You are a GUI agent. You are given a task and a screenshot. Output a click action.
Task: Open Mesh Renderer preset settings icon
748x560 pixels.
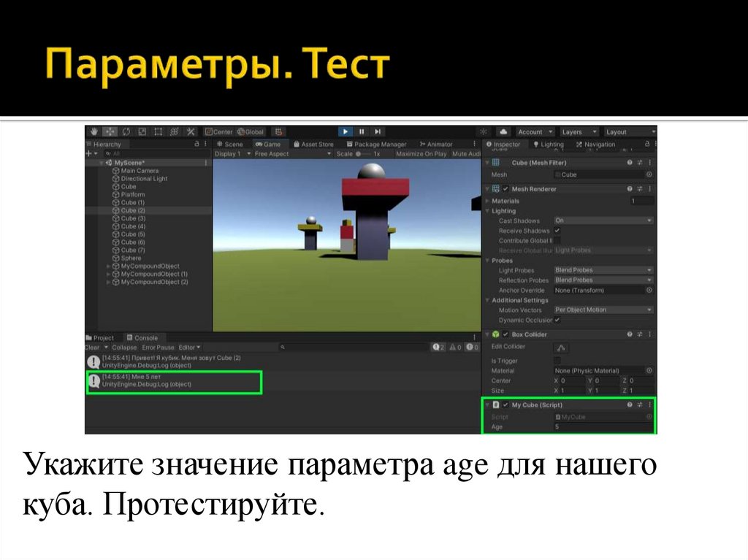coord(640,189)
